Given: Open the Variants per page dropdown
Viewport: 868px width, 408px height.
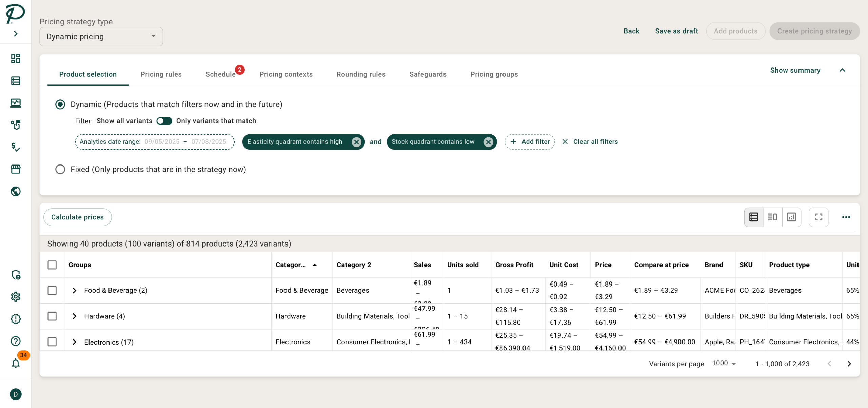Looking at the screenshot, I should coord(724,363).
